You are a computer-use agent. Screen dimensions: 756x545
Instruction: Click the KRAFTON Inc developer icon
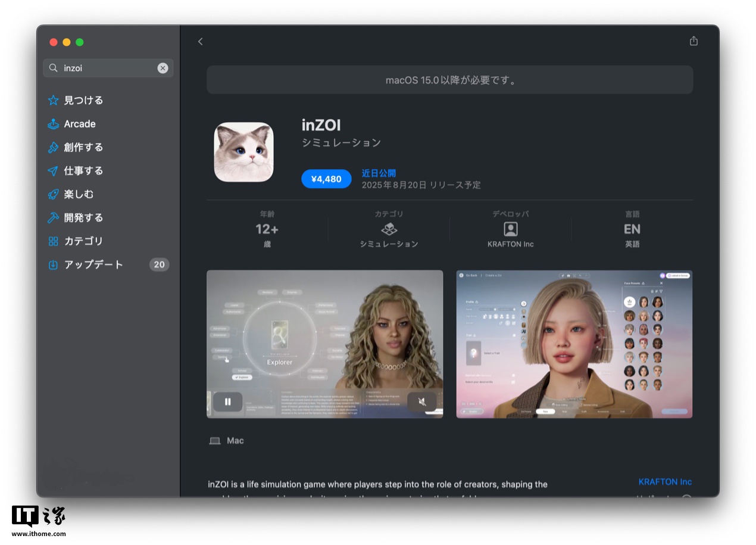(510, 229)
